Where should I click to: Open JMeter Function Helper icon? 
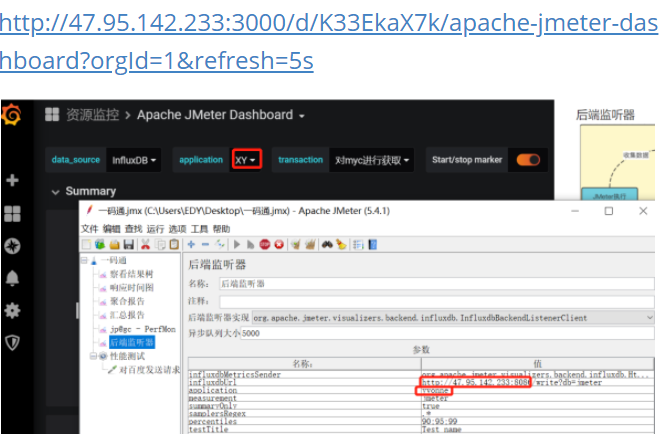(x=358, y=244)
